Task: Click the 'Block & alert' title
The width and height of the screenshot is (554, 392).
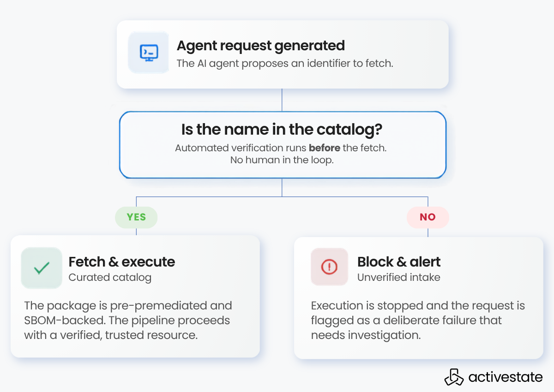Action: tap(399, 262)
